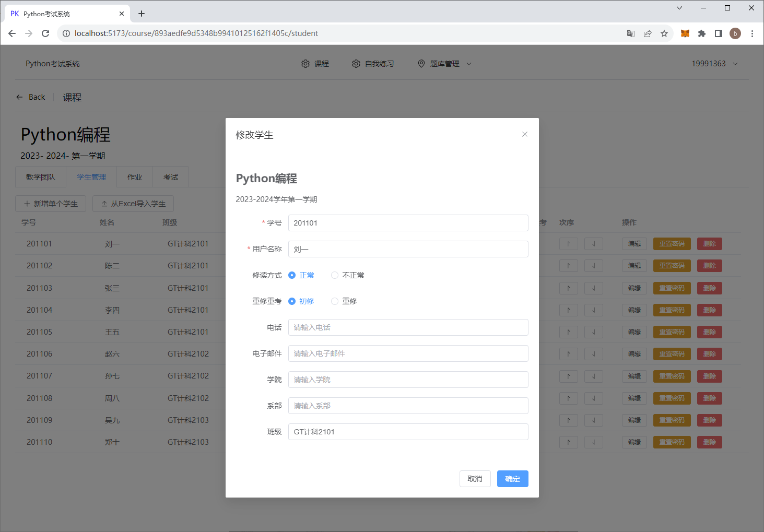
Task: Reload the page with browser refresh icon
Action: (x=45, y=33)
